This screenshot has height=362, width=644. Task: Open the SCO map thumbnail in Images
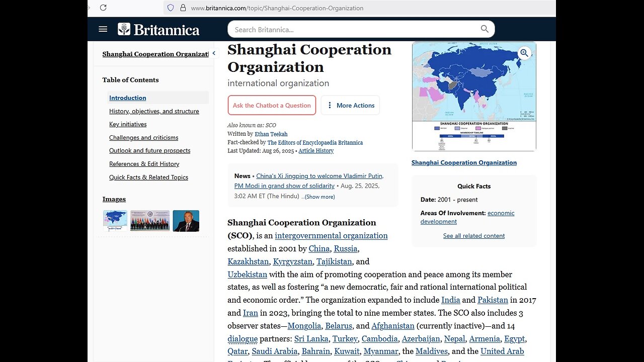pyautogui.click(x=115, y=221)
